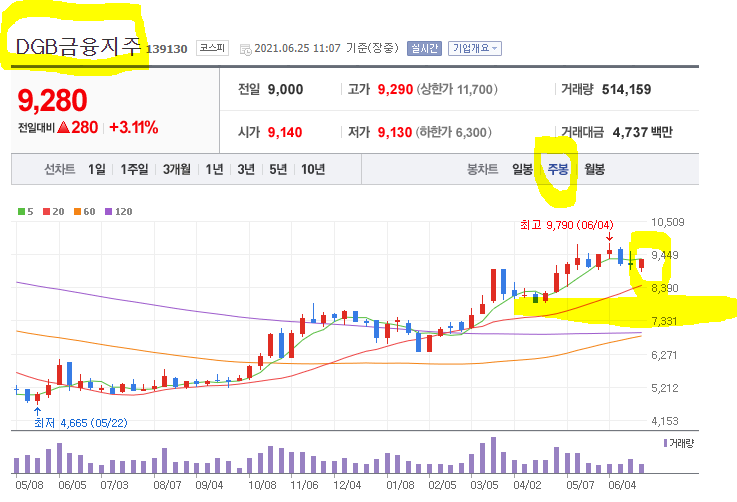This screenshot has height=502, width=737.
Task: Click the orange 60-period moving average swatch
Action: (77, 212)
